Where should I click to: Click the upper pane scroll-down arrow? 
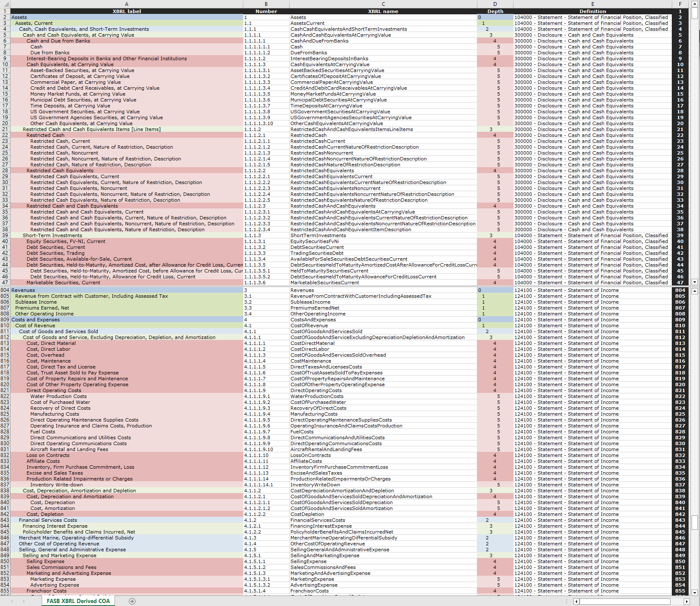[x=695, y=282]
